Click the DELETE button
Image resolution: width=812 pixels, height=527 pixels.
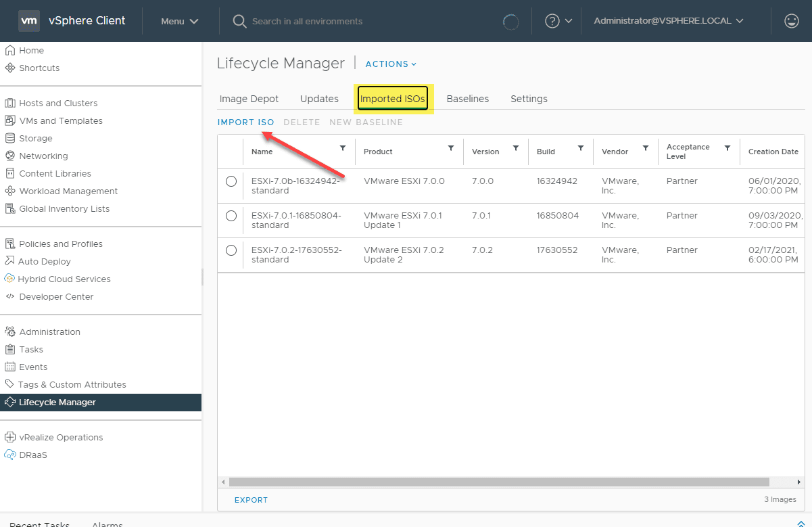302,122
